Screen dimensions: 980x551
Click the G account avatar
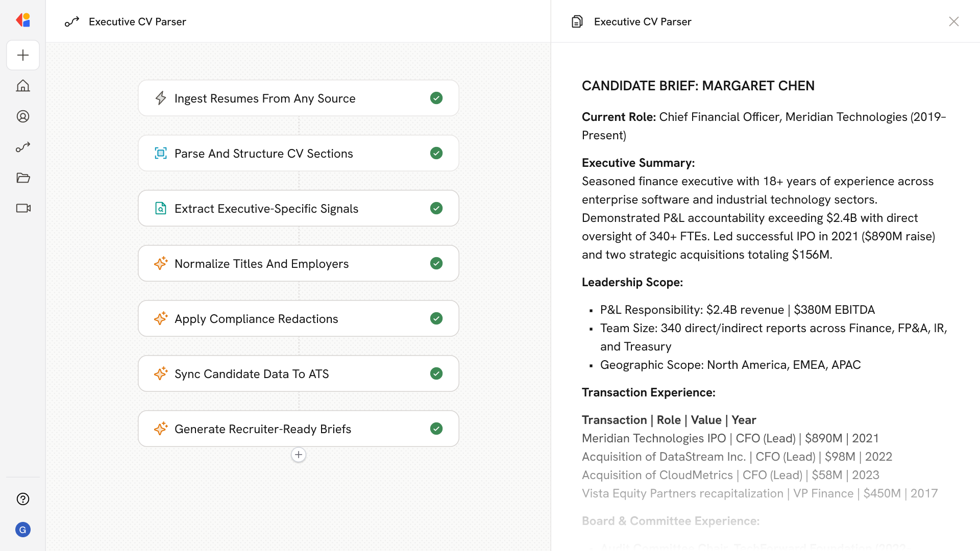pos(23,530)
